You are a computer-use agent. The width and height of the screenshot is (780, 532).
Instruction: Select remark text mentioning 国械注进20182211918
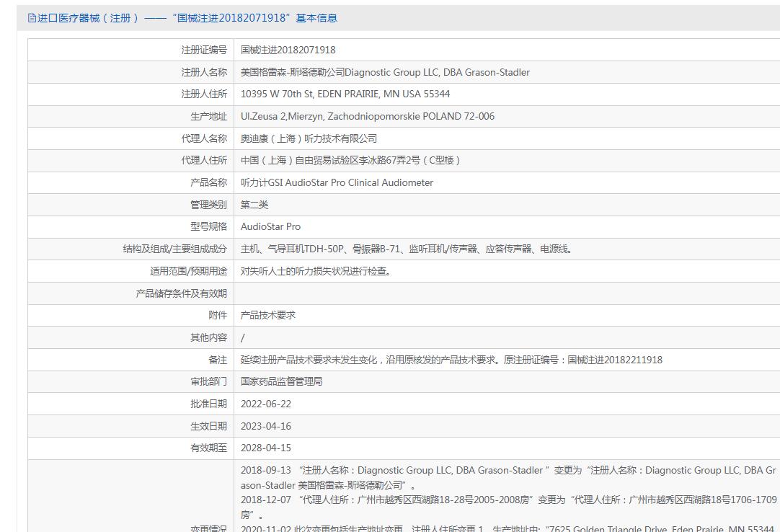point(451,360)
